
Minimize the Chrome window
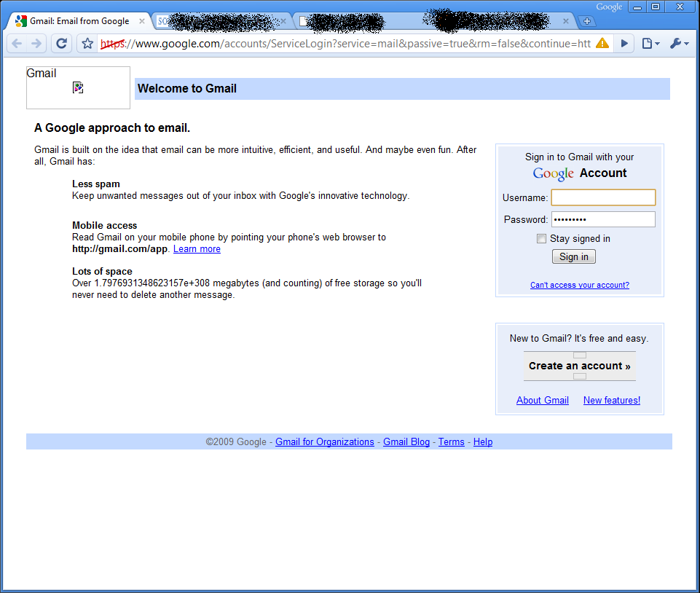point(637,7)
